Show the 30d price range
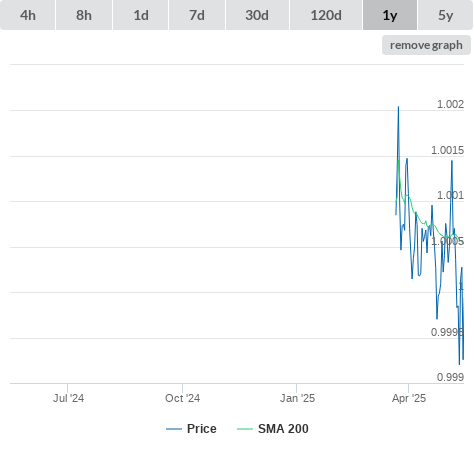Screen dimensions: 474x455 [x=257, y=15]
